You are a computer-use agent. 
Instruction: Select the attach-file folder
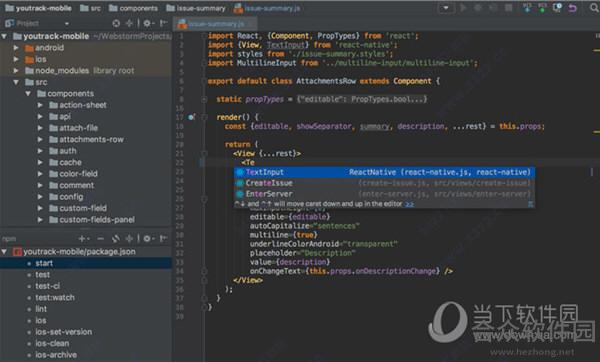pos(73,128)
